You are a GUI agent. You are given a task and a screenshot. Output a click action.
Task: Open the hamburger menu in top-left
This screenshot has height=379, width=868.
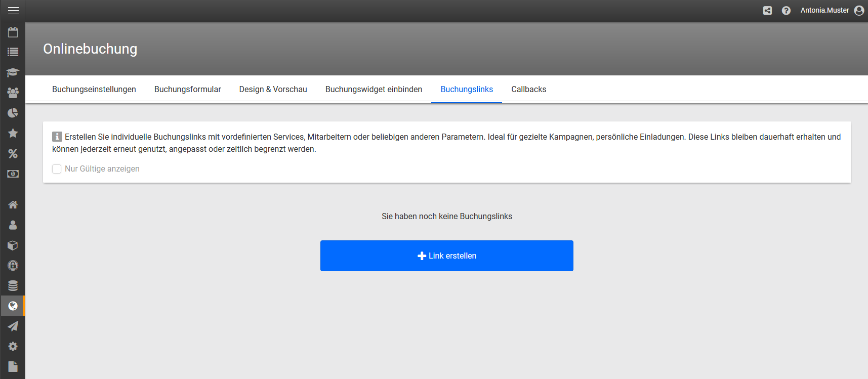point(13,11)
